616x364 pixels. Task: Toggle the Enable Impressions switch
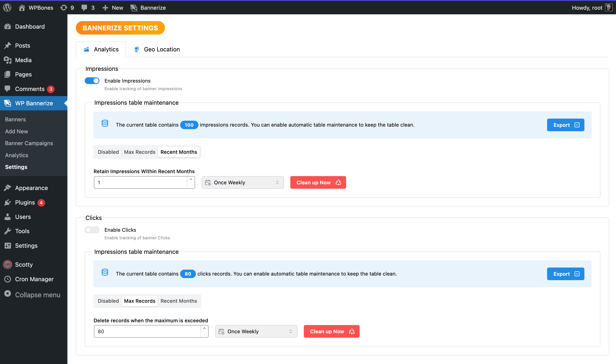point(92,81)
